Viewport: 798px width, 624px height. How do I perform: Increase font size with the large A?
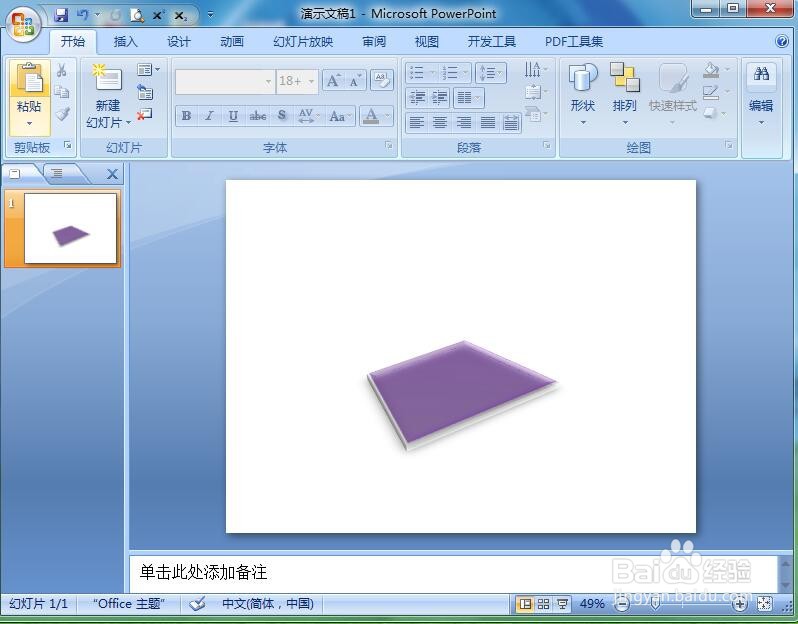pos(333,81)
